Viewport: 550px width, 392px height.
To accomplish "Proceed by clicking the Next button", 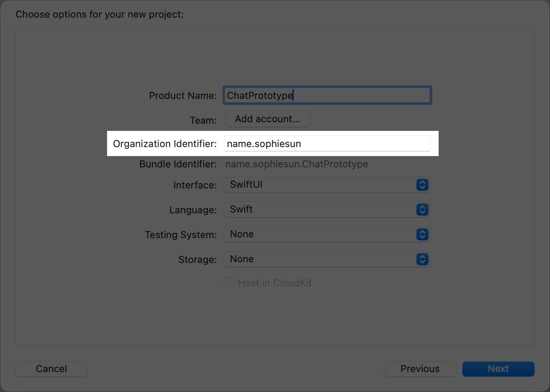I will tap(498, 369).
